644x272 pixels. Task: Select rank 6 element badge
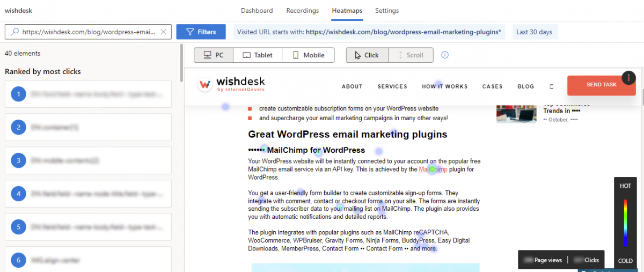click(18, 260)
